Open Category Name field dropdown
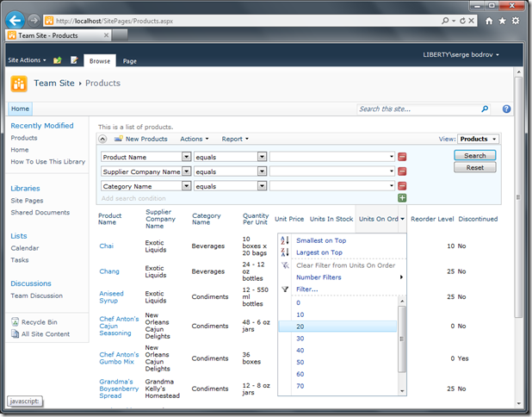The width and height of the screenshot is (532, 417). [x=186, y=186]
